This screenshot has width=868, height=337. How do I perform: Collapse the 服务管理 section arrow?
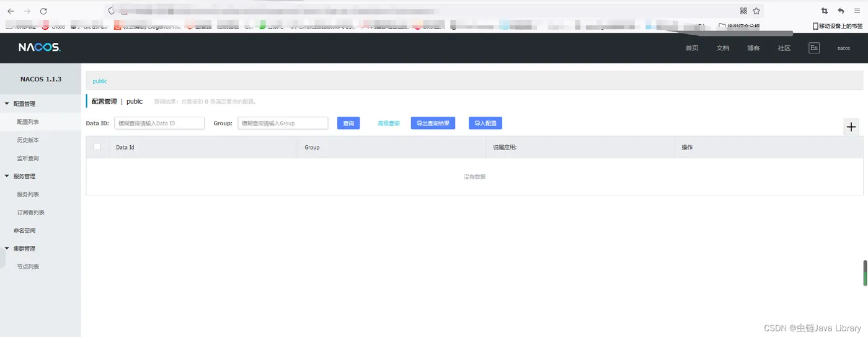point(7,176)
